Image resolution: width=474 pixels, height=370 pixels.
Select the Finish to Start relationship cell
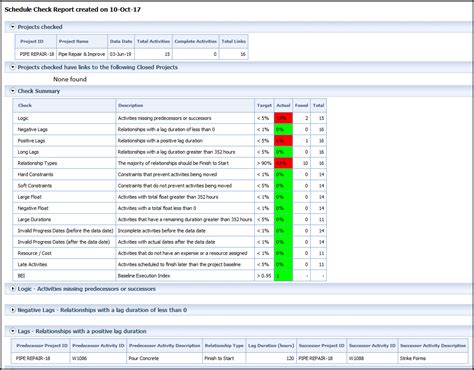224,358
